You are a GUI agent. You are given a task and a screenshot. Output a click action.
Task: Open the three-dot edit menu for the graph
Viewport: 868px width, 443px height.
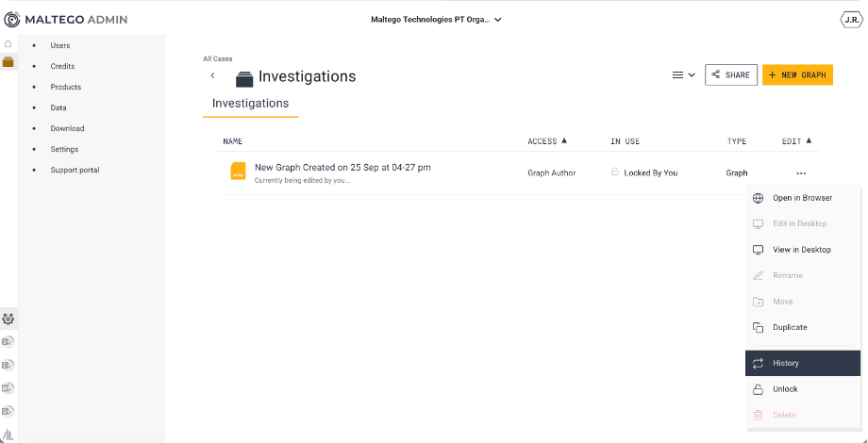tap(801, 173)
